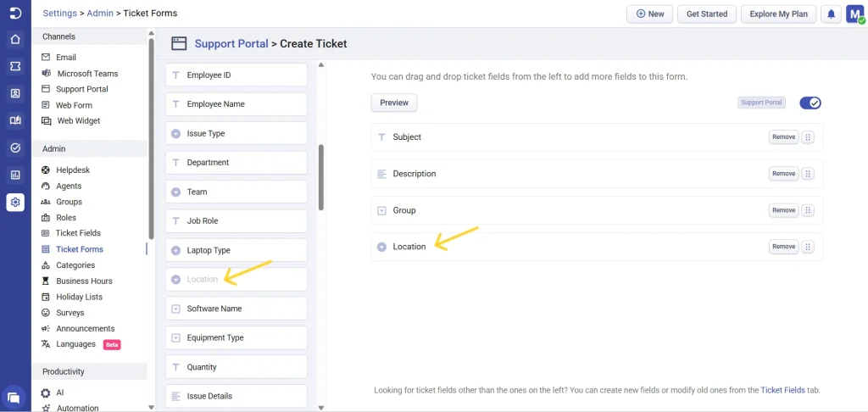This screenshot has width=868, height=412.
Task: Click the notifications bell icon
Action: coord(832,14)
